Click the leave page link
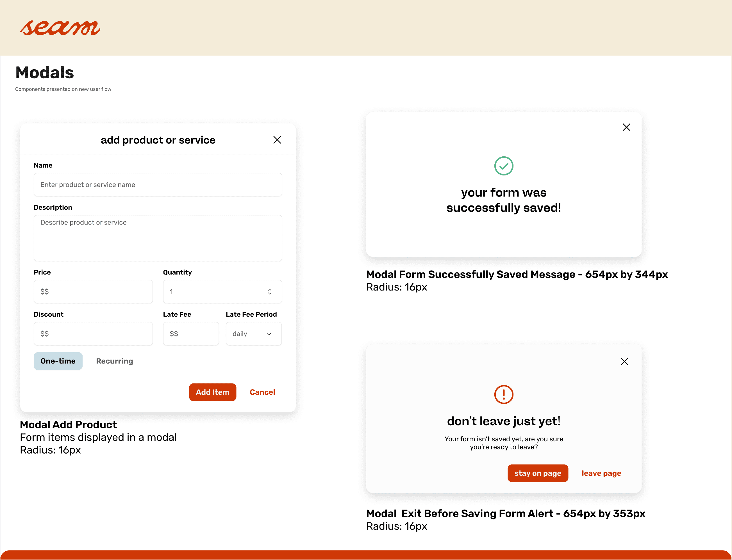 click(601, 473)
